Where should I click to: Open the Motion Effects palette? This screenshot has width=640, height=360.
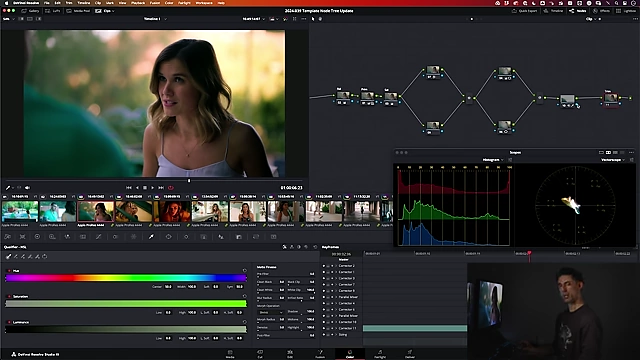pyautogui.click(x=83, y=237)
